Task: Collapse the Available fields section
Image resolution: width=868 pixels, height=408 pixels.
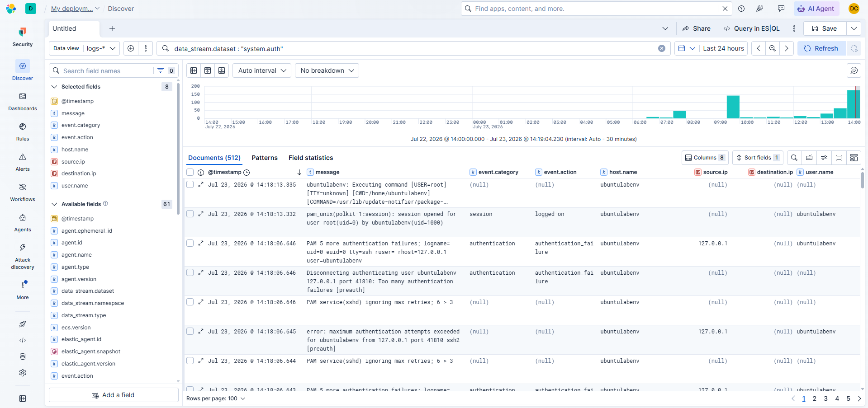Action: point(54,204)
